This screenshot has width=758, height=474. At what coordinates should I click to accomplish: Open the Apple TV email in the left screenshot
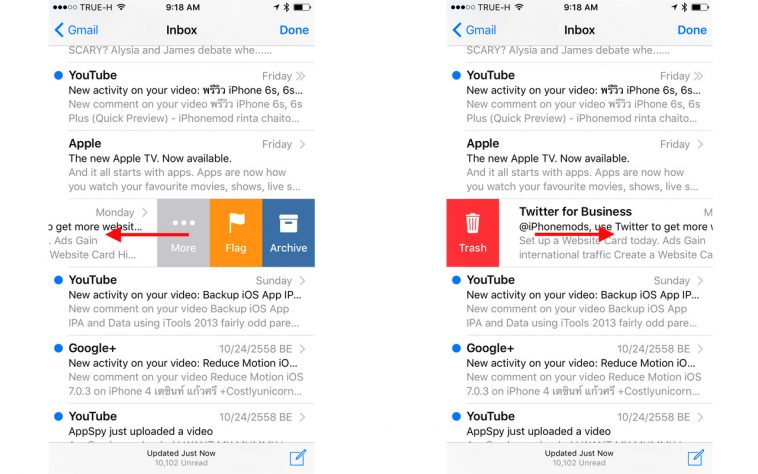pos(180,165)
